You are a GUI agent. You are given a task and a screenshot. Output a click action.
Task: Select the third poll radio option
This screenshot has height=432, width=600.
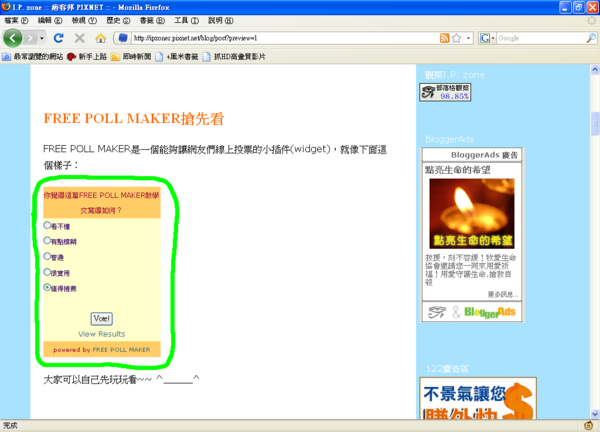point(47,256)
